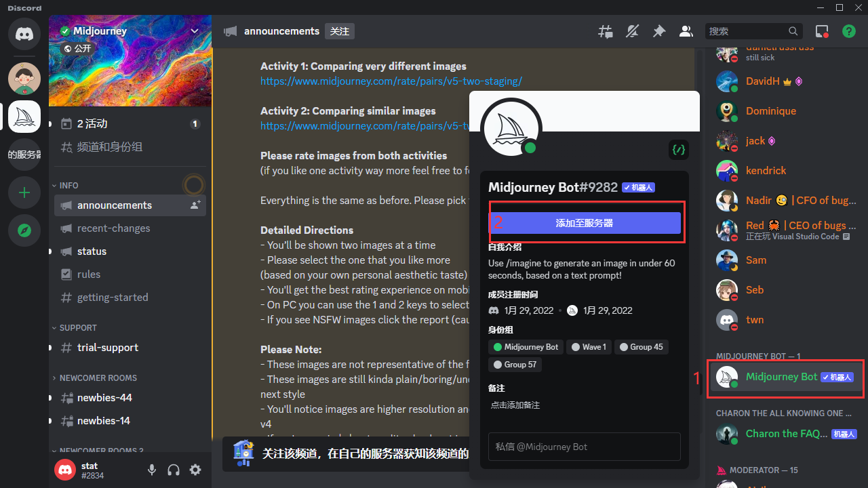The image size is (868, 488).
Task: Select member DavidH in member list
Action: 785,81
